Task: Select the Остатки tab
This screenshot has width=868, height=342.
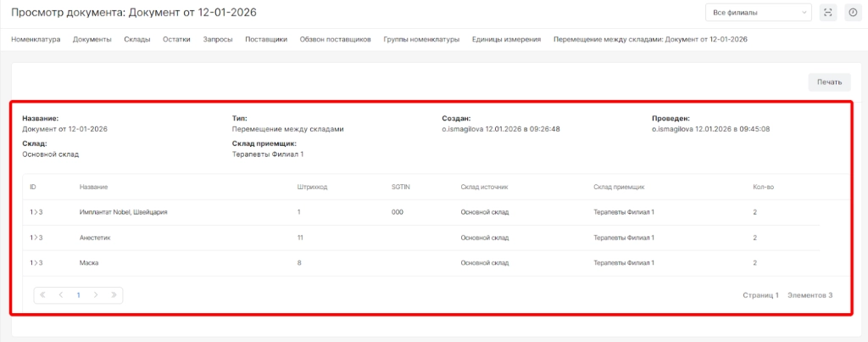Action: pyautogui.click(x=176, y=39)
